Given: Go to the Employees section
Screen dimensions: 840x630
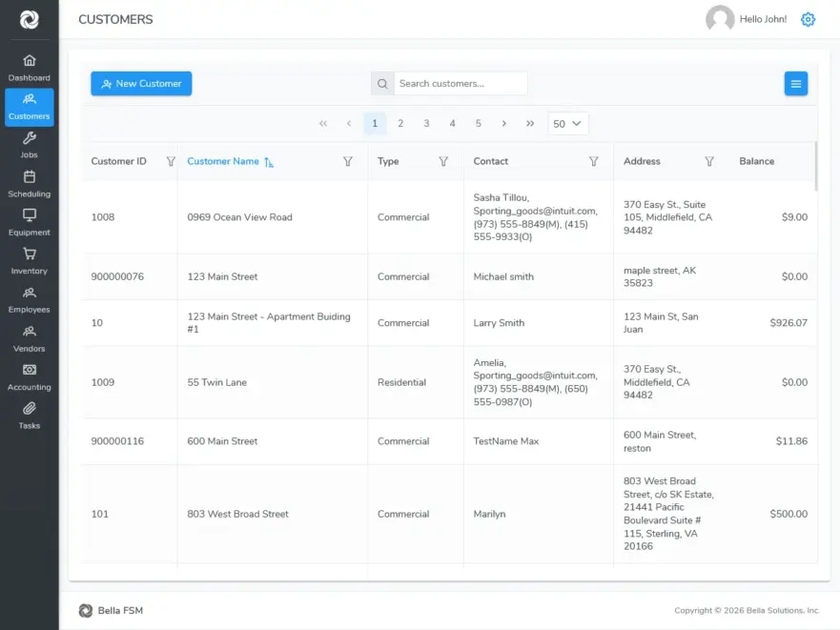Looking at the screenshot, I should tap(29, 300).
